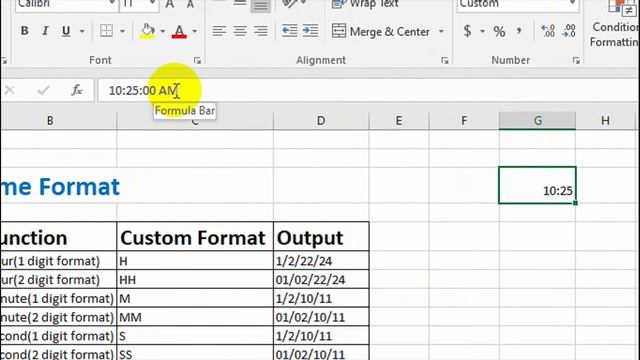Select Custom Format header cell
Viewport: 640px width, 360px height.
coord(195,237)
